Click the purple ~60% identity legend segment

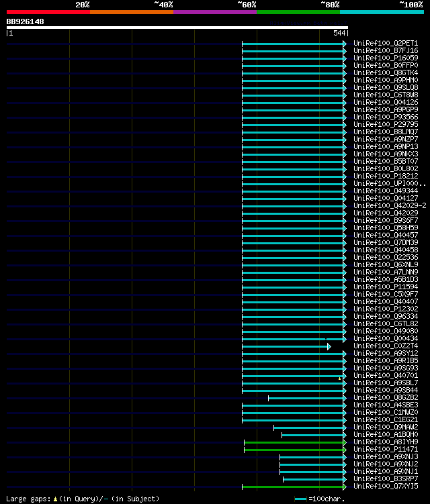(x=215, y=12)
